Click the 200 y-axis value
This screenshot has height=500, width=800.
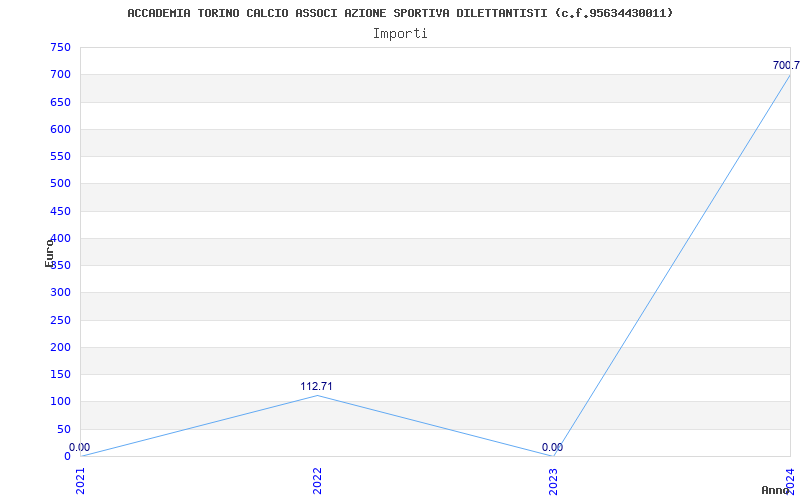(x=60, y=347)
